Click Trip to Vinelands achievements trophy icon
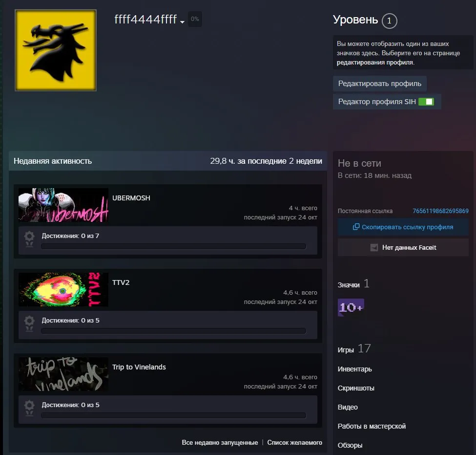The height and width of the screenshot is (455, 476). point(29,408)
